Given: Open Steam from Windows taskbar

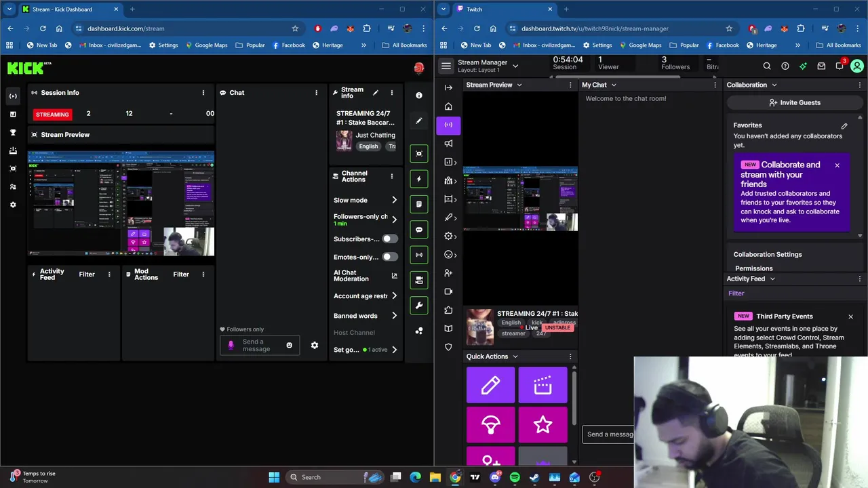Looking at the screenshot, I should tap(534, 477).
